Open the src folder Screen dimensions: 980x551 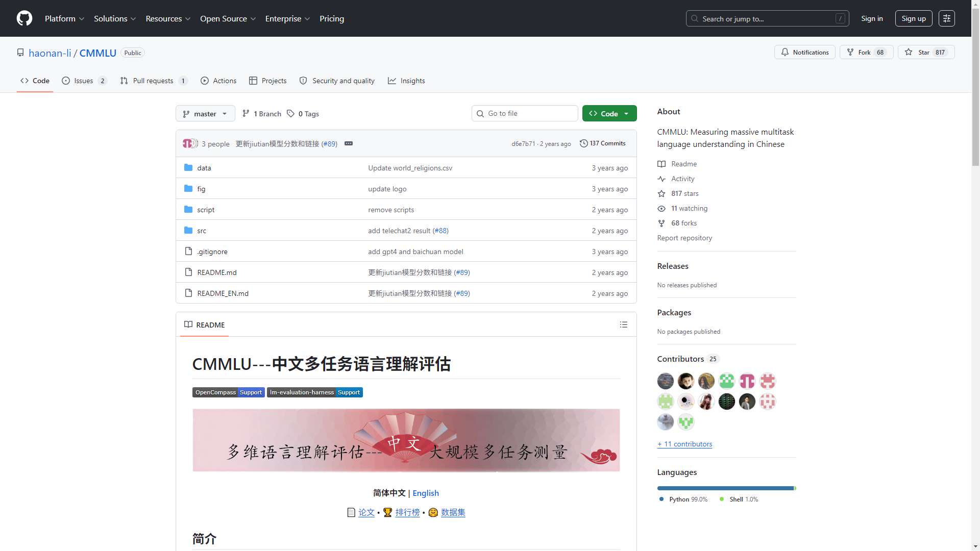pyautogui.click(x=202, y=231)
